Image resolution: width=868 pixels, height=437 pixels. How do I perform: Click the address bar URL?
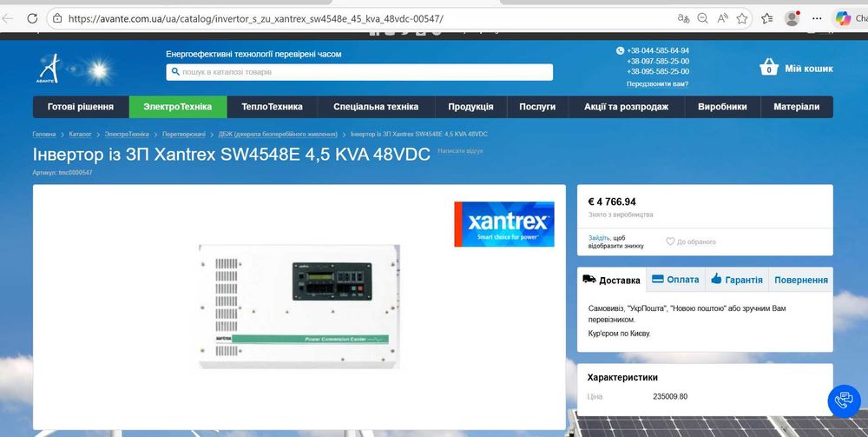pyautogui.click(x=256, y=19)
